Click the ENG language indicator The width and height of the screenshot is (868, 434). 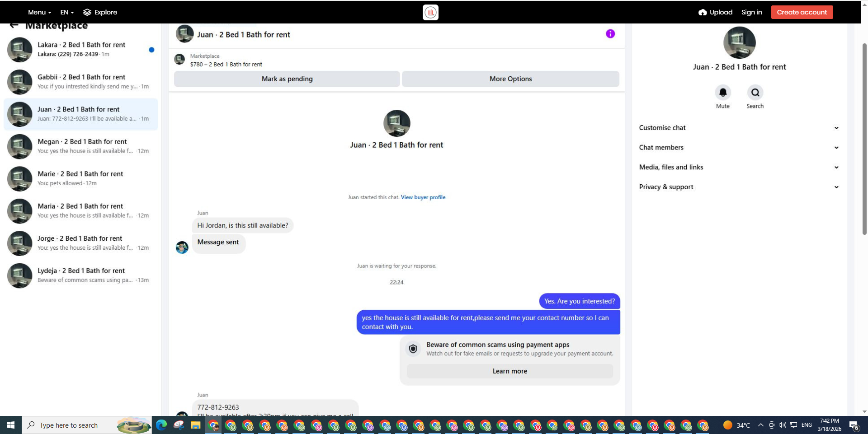(807, 425)
